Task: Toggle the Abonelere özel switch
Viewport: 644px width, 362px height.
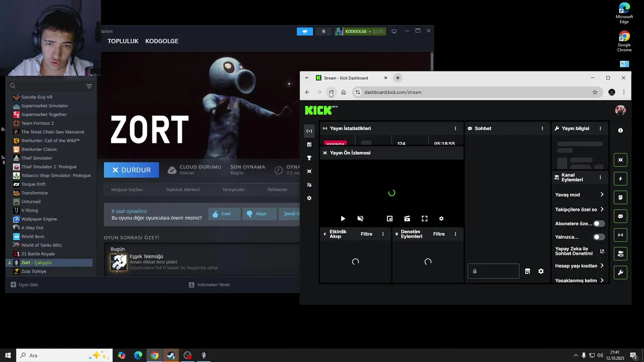Action: (x=599, y=224)
